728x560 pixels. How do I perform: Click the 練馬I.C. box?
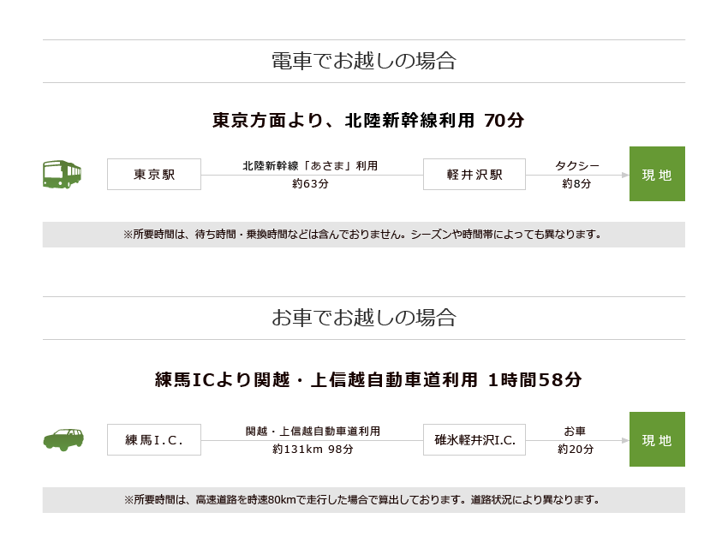[x=154, y=439]
